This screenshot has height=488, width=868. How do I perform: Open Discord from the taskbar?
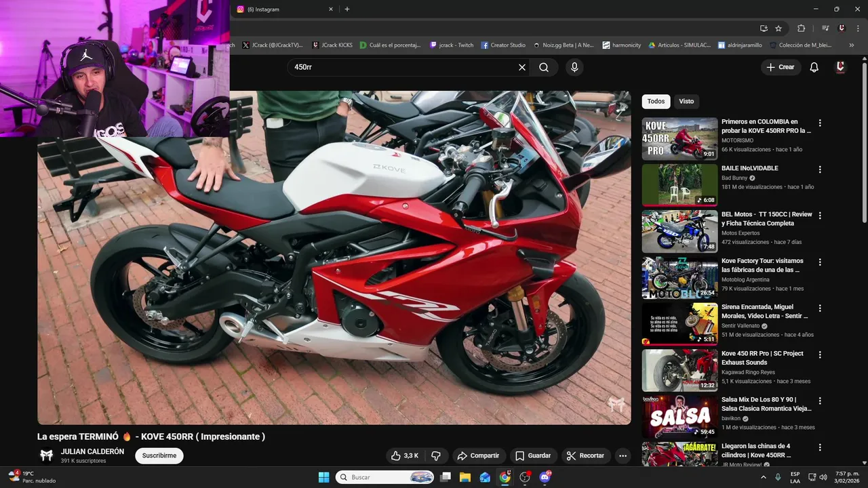[x=545, y=477]
